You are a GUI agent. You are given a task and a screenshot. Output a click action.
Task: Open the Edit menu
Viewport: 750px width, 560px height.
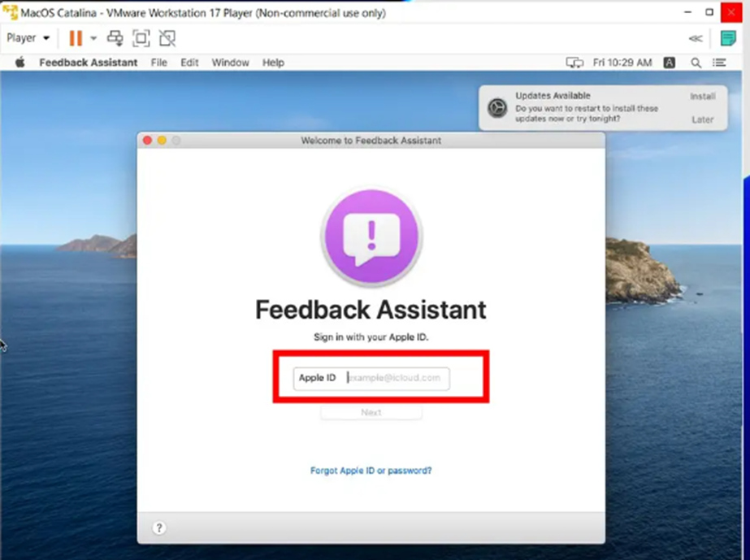tap(189, 63)
